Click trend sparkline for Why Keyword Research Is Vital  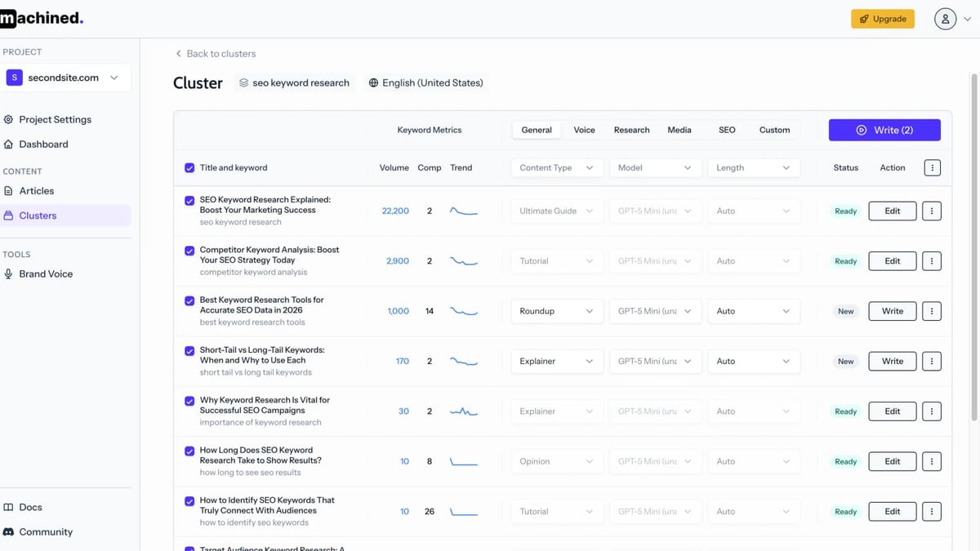tap(464, 411)
